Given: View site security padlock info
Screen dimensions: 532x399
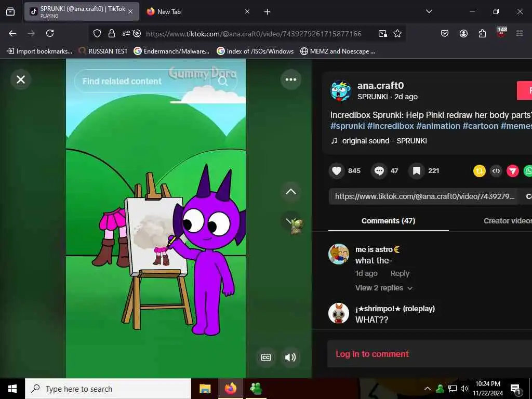Looking at the screenshot, I should [x=112, y=33].
